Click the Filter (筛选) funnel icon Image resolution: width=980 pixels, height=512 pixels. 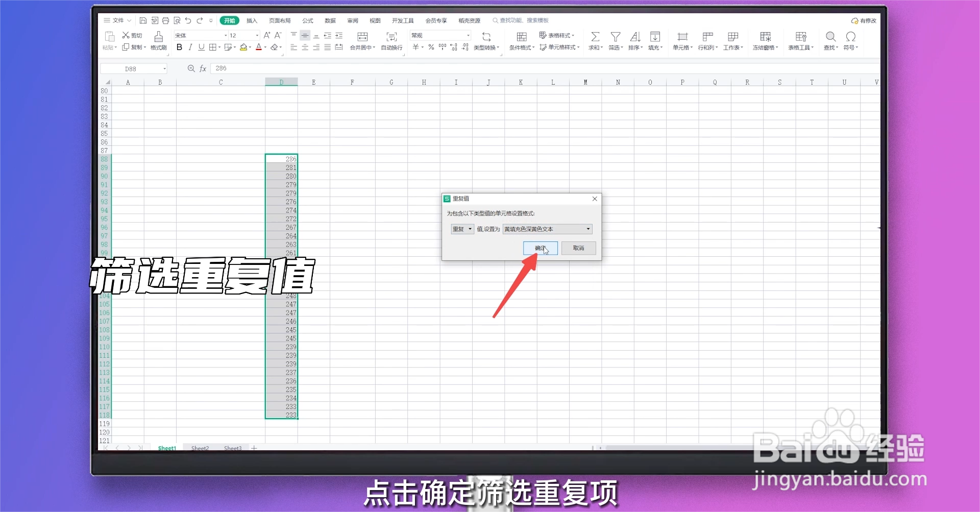[x=616, y=37]
